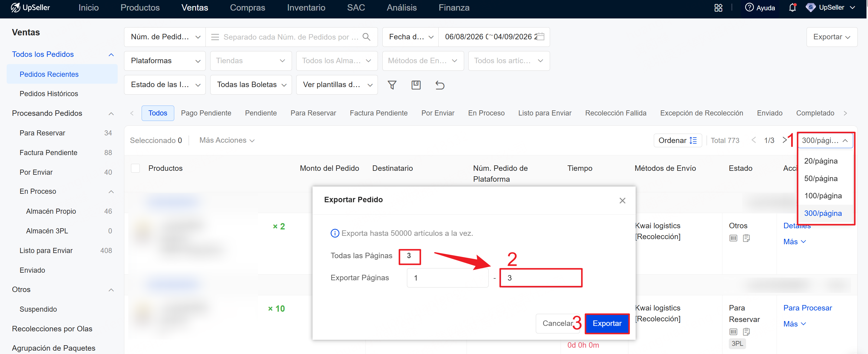
Task: Open the Plataformas dropdown
Action: pos(165,61)
